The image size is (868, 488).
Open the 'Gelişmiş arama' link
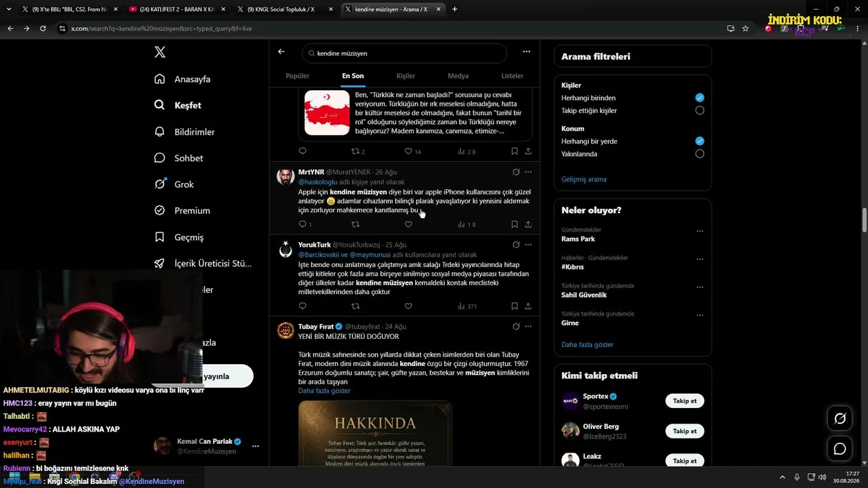coord(584,180)
